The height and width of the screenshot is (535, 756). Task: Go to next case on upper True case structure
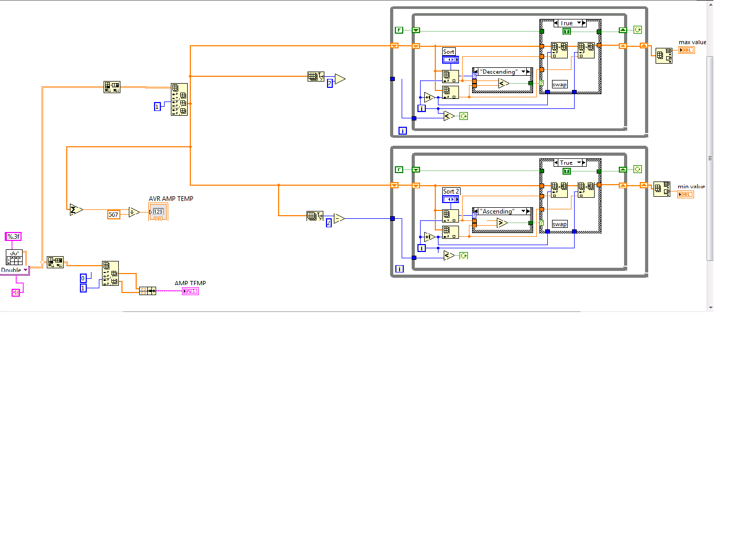point(584,23)
